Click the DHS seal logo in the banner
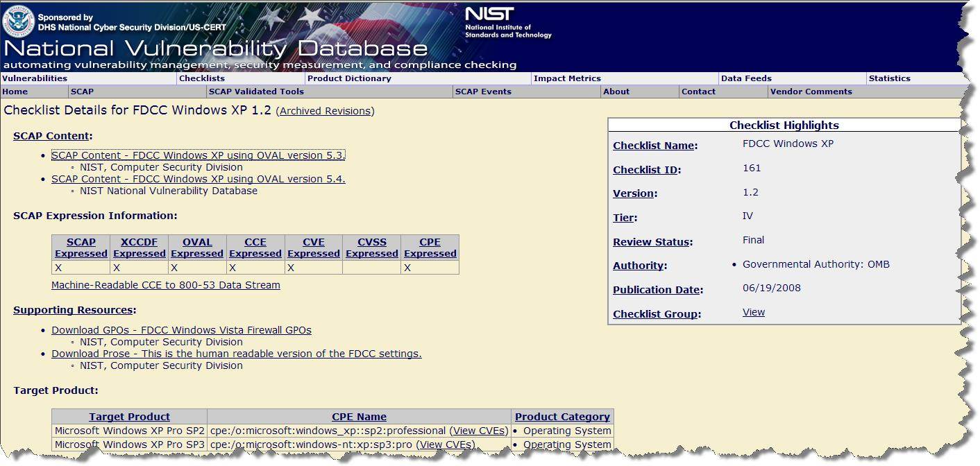 tap(19, 21)
